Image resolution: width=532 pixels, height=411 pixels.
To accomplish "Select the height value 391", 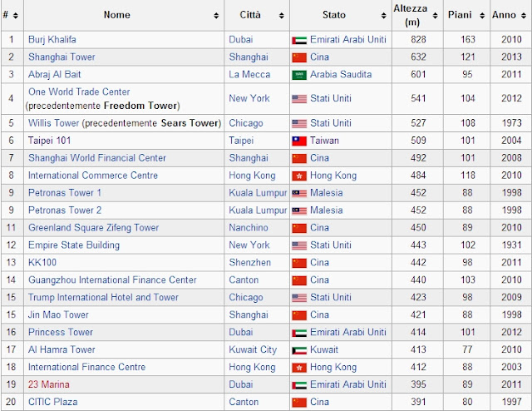I will coord(418,402).
